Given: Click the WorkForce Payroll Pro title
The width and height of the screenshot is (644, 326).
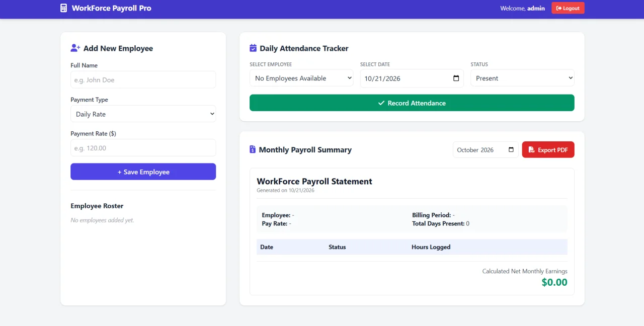Looking at the screenshot, I should (x=111, y=8).
